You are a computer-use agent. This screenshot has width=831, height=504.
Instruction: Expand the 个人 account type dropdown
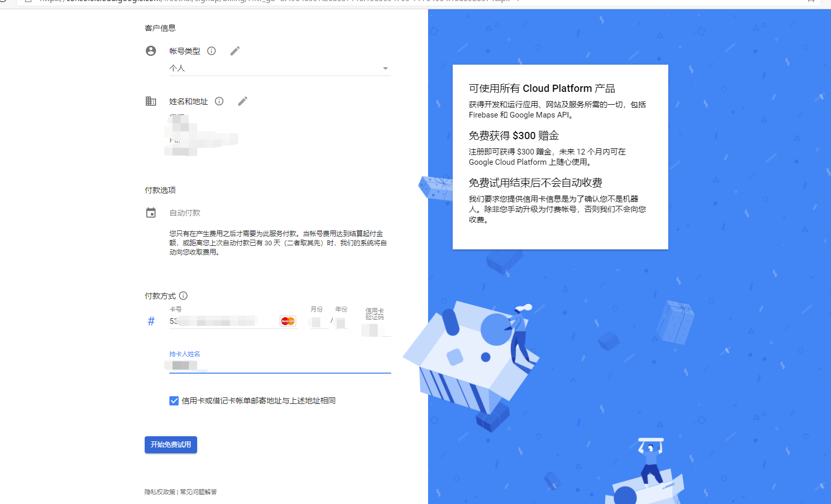tap(280, 68)
